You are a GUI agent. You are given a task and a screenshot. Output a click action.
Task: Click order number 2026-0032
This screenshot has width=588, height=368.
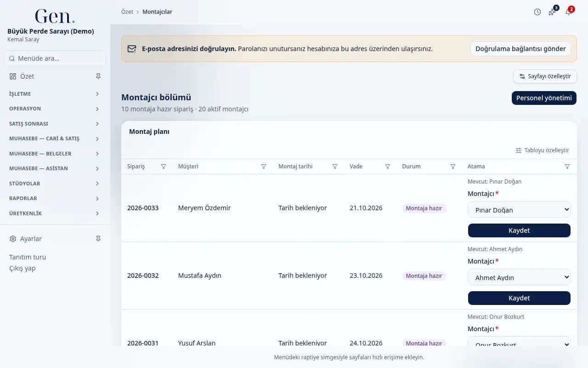(x=143, y=276)
